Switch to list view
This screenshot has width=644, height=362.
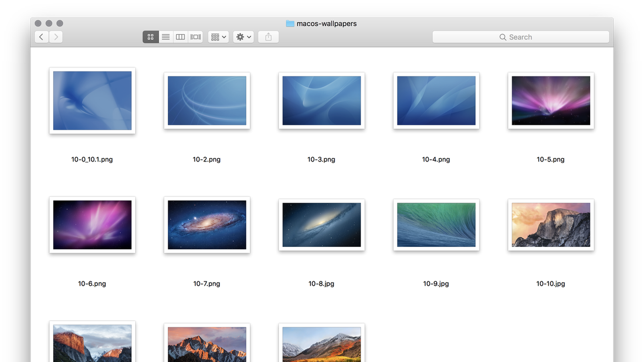tap(165, 37)
